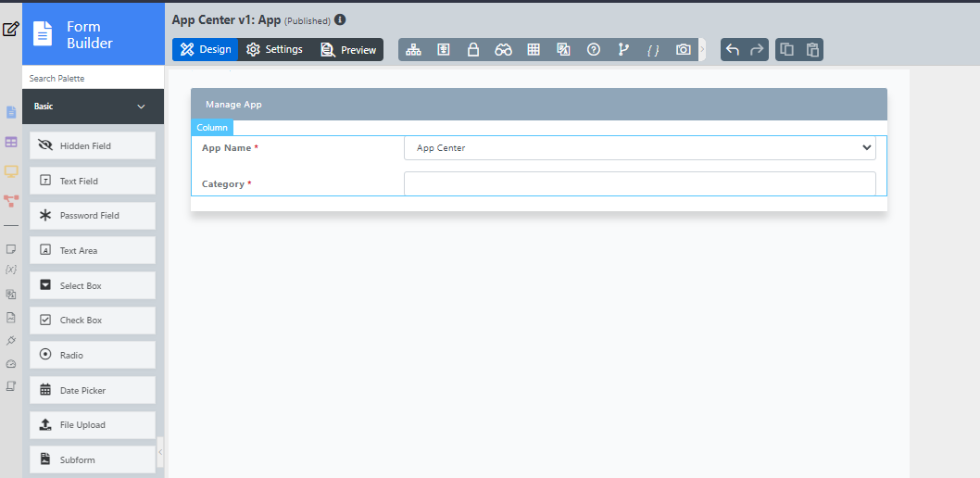Viewport: 980px width, 478px height.
Task: Click the paste clipboard icon
Action: 812,50
